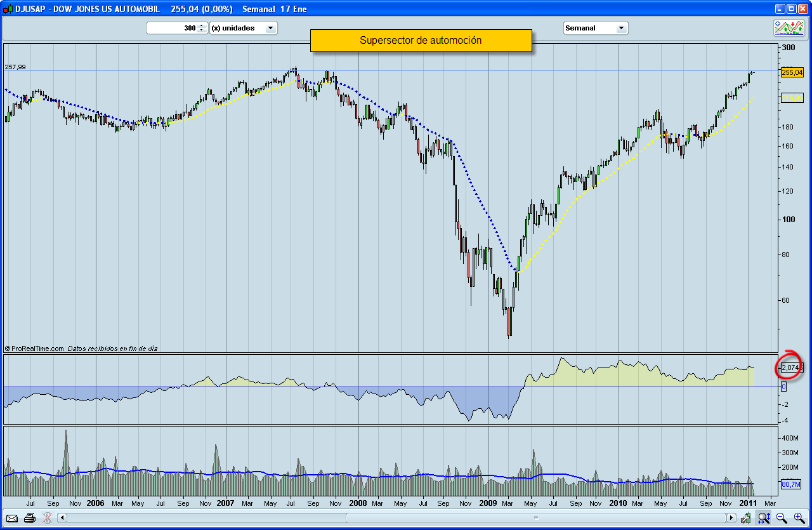Click the envelope send-by-email icon
This screenshot has height=530, width=812.
pos(12,518)
